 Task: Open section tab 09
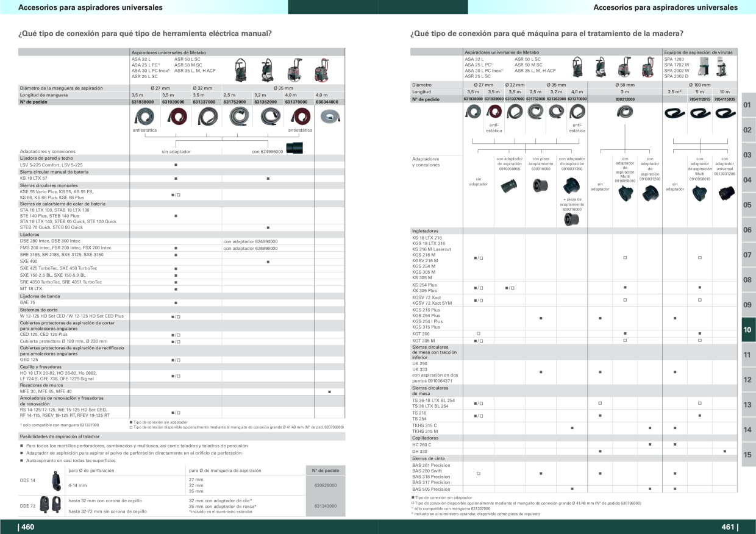click(748, 305)
